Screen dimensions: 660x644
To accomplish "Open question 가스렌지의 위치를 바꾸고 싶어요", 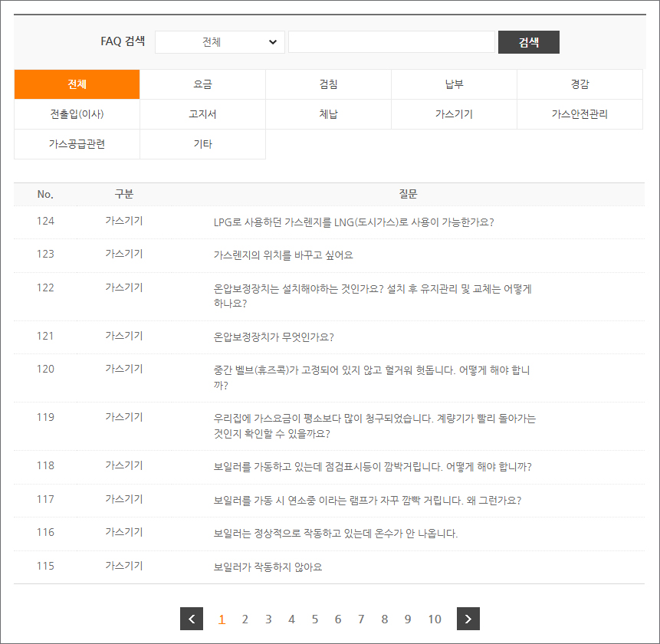I will coord(283,255).
